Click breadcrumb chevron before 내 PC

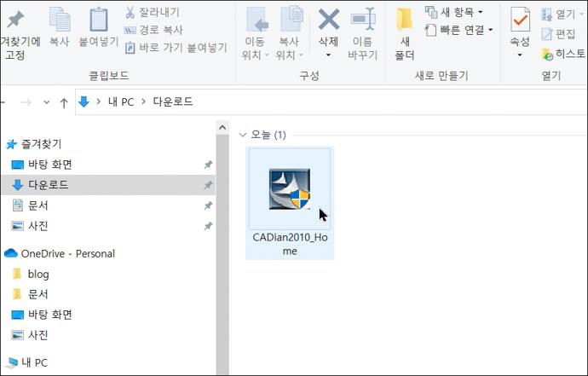pos(99,101)
